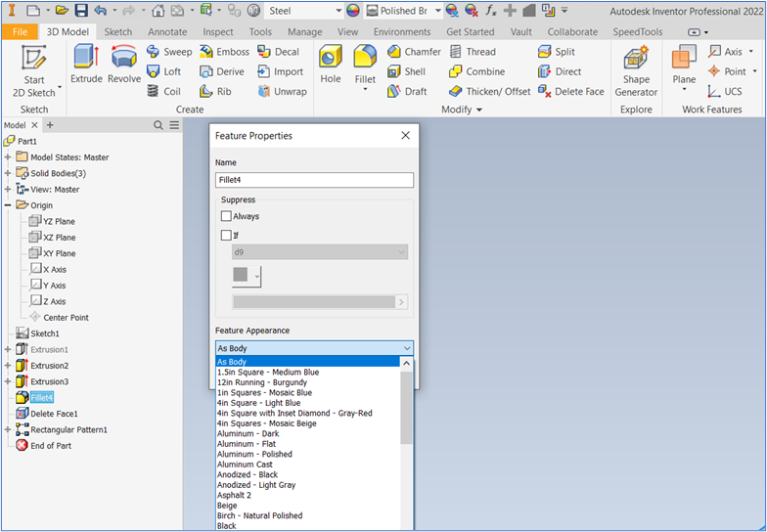Open the Feature Appearance combo box

click(314, 348)
